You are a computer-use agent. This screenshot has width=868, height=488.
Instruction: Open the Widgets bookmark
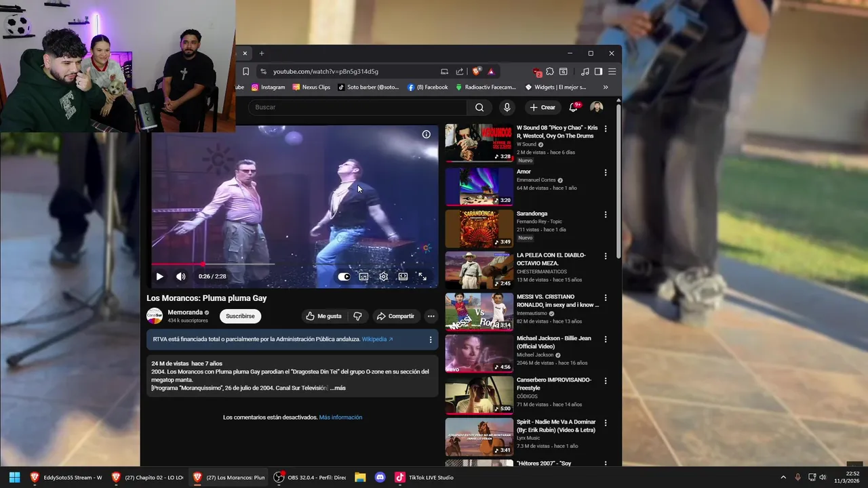555,87
